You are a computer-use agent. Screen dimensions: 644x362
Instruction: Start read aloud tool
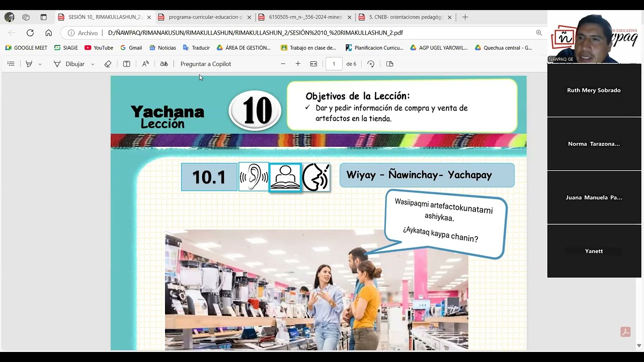click(x=145, y=64)
